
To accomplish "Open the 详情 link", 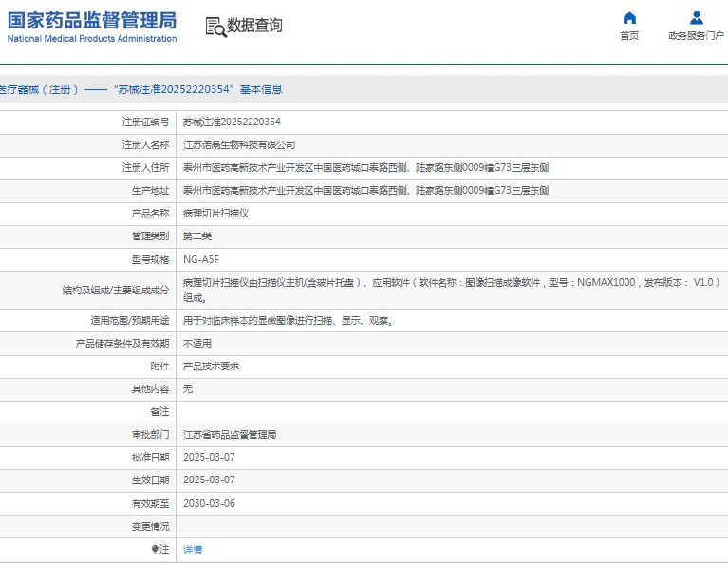I will click(x=193, y=550).
